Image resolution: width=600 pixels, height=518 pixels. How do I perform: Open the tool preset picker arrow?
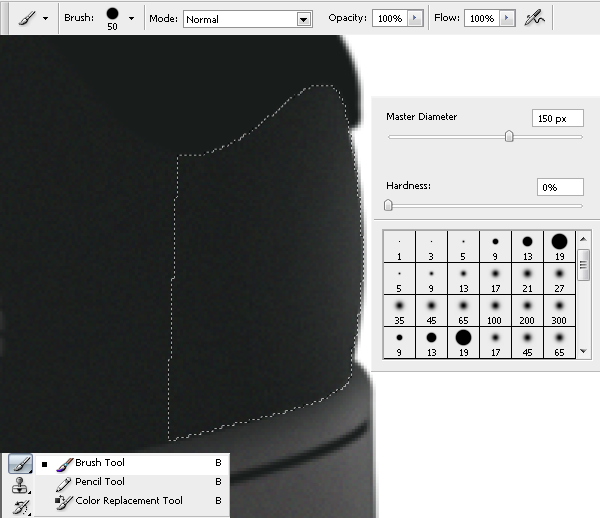click(46, 18)
